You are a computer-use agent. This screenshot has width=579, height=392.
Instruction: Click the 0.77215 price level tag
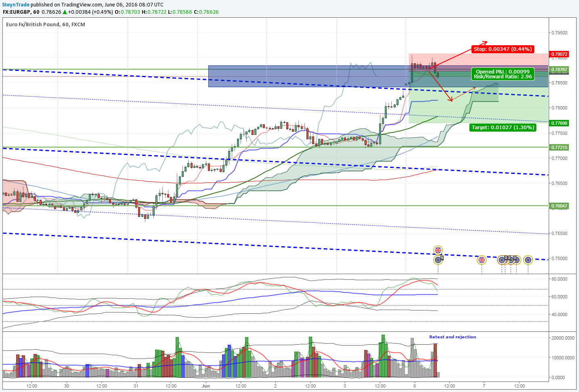tap(559, 147)
